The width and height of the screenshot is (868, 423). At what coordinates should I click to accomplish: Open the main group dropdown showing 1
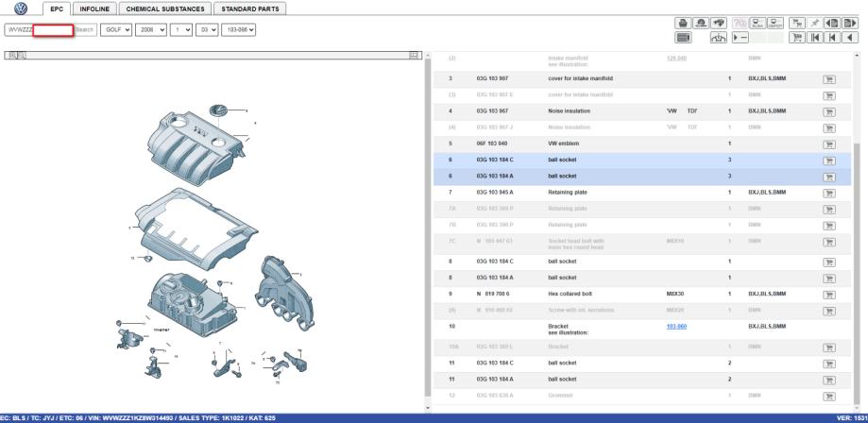click(181, 30)
